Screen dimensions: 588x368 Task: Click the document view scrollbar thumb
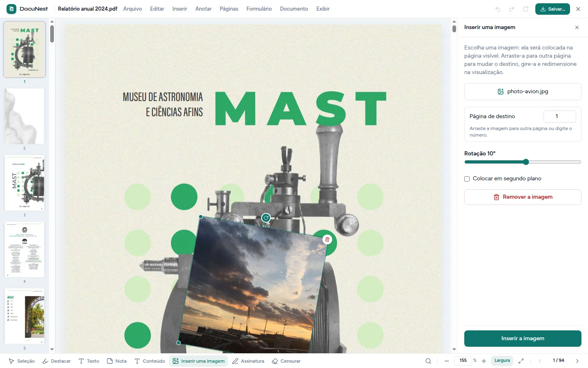tap(454, 29)
